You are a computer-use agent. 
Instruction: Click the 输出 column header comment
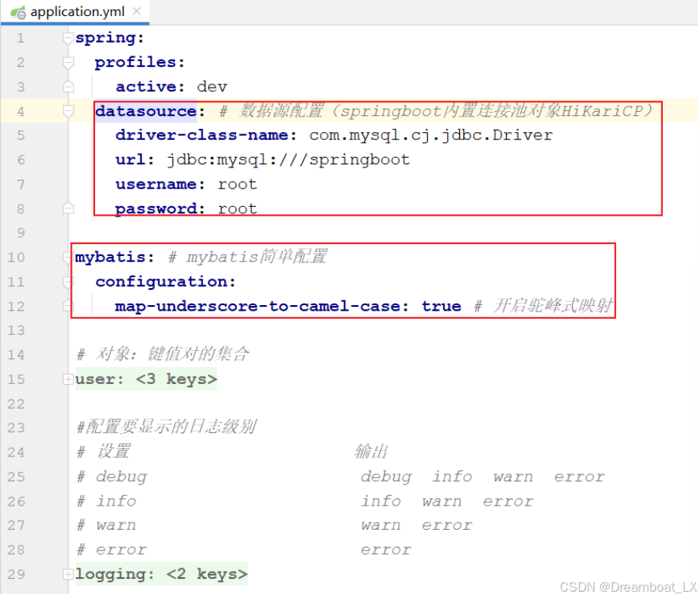tap(371, 452)
